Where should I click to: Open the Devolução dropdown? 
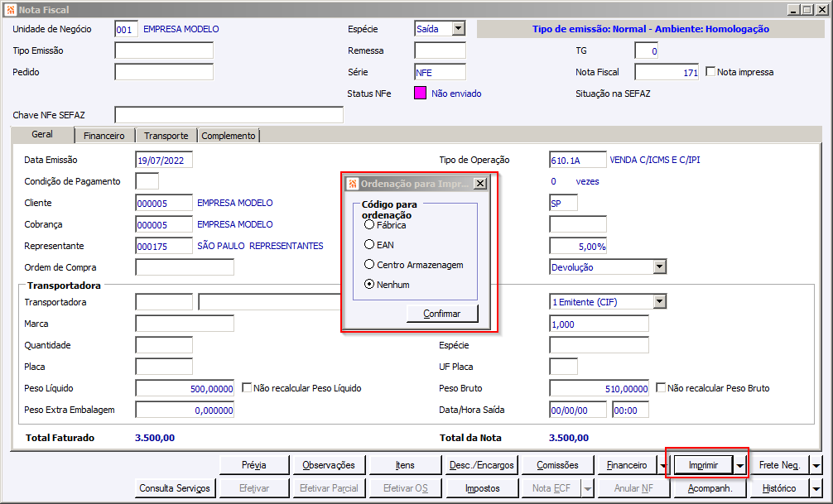point(659,266)
